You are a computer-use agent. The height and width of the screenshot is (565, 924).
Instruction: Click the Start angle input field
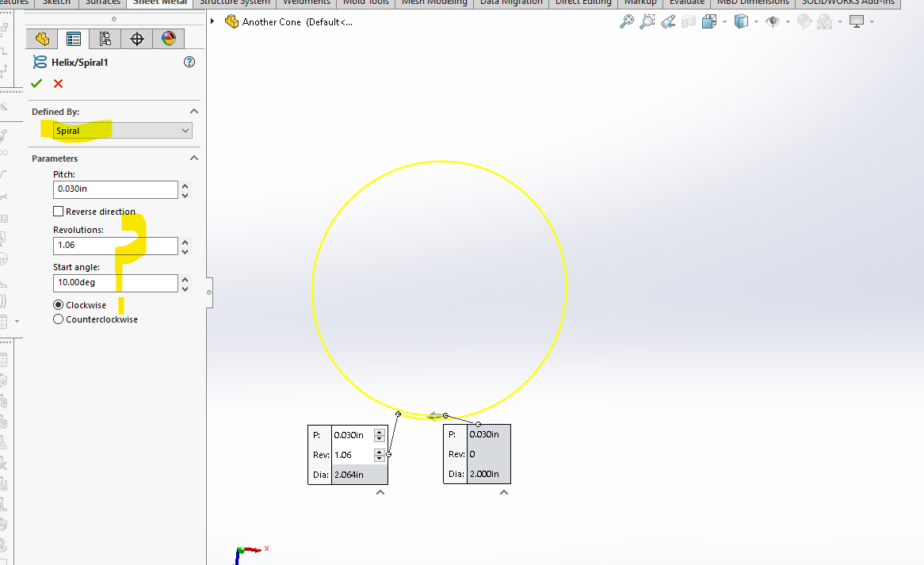(116, 283)
